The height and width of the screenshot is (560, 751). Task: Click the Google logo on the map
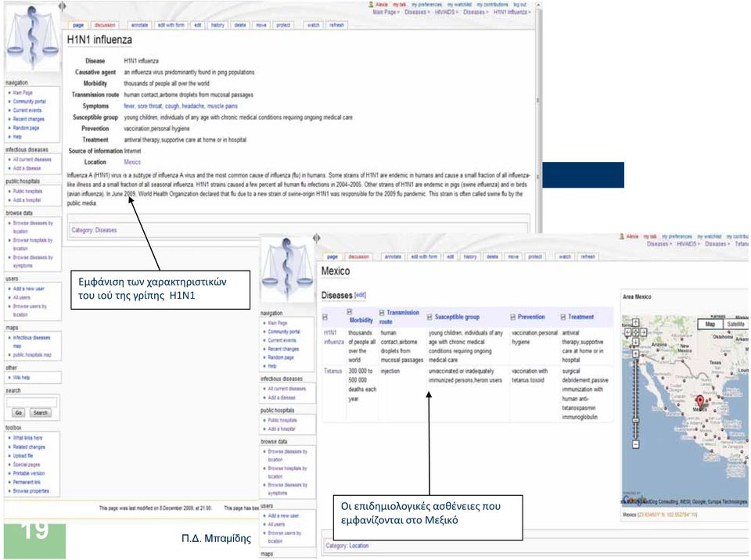[x=633, y=500]
